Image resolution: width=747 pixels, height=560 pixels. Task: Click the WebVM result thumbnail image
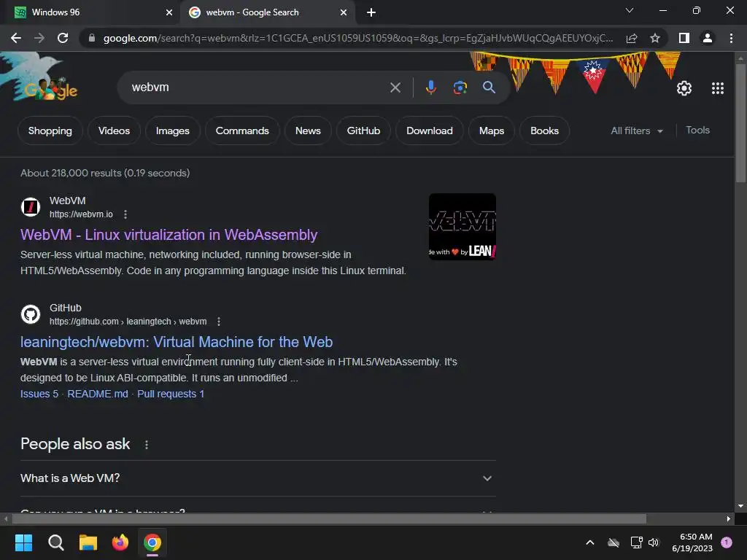click(462, 227)
